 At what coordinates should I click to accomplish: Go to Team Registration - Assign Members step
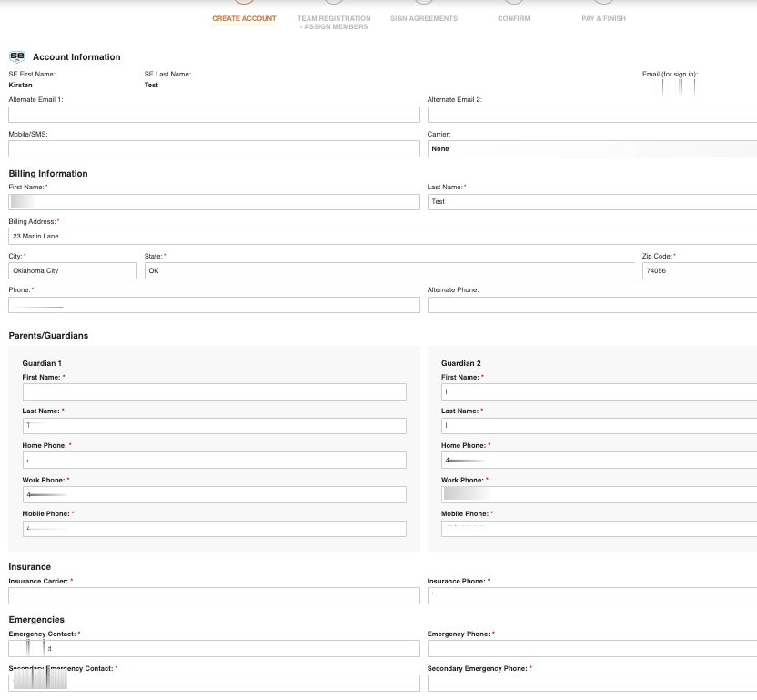[334, 22]
